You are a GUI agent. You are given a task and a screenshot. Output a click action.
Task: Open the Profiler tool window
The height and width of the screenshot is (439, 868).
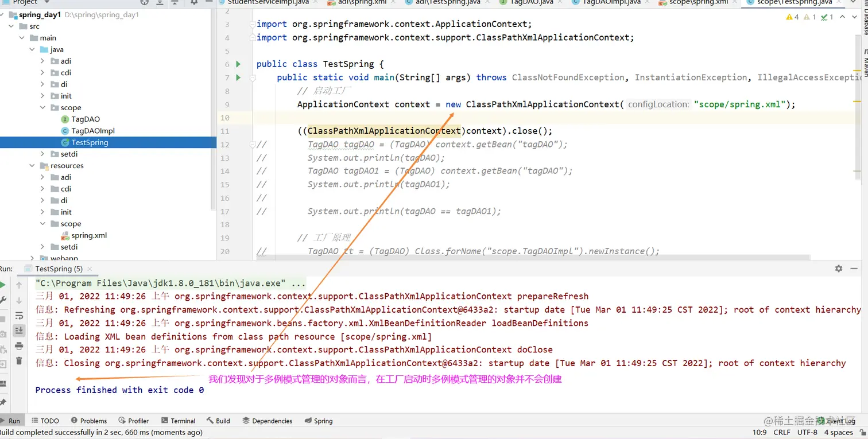pyautogui.click(x=133, y=421)
